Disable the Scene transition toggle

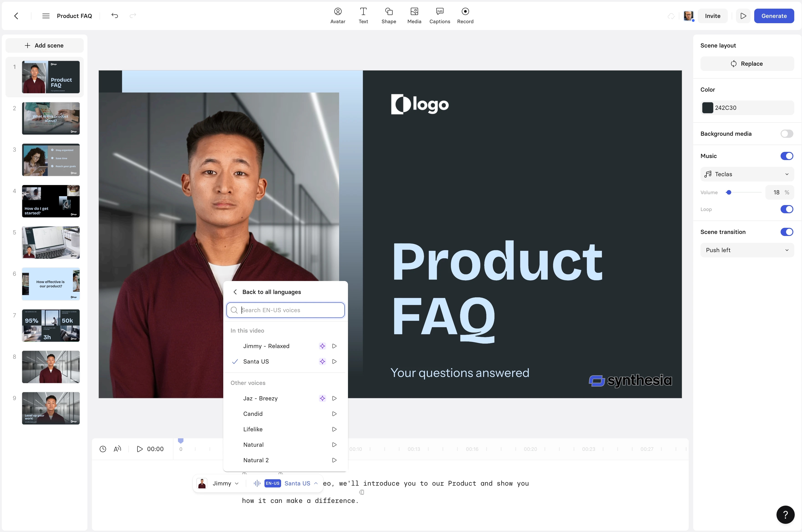(786, 232)
